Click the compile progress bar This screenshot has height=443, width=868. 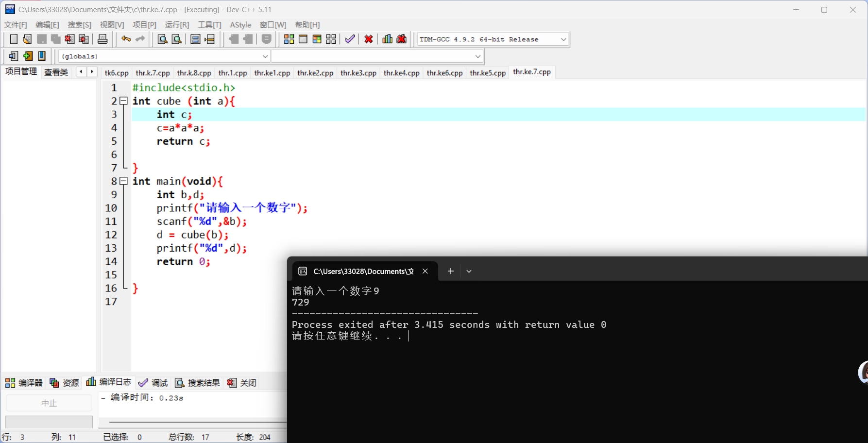pyautogui.click(x=49, y=421)
